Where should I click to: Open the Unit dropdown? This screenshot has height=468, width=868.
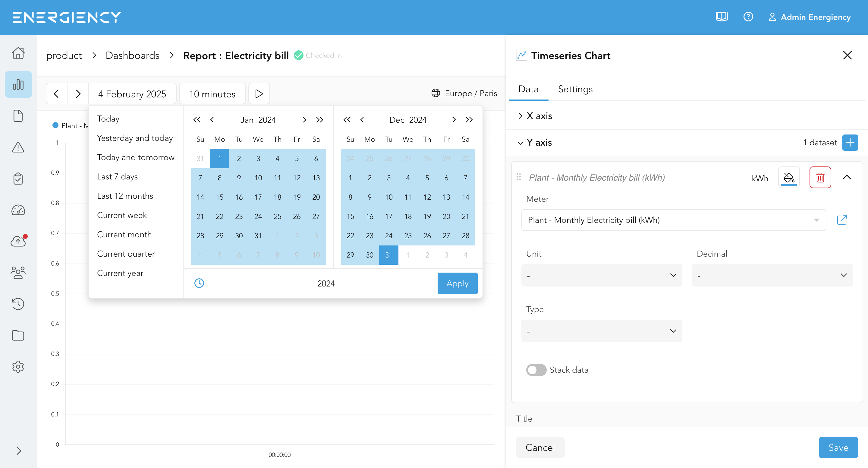(x=602, y=275)
